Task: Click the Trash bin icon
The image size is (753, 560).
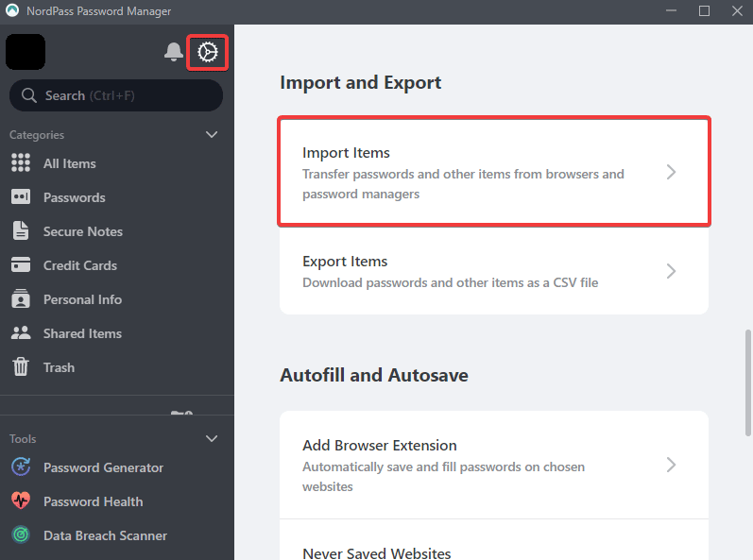Action: (x=21, y=367)
